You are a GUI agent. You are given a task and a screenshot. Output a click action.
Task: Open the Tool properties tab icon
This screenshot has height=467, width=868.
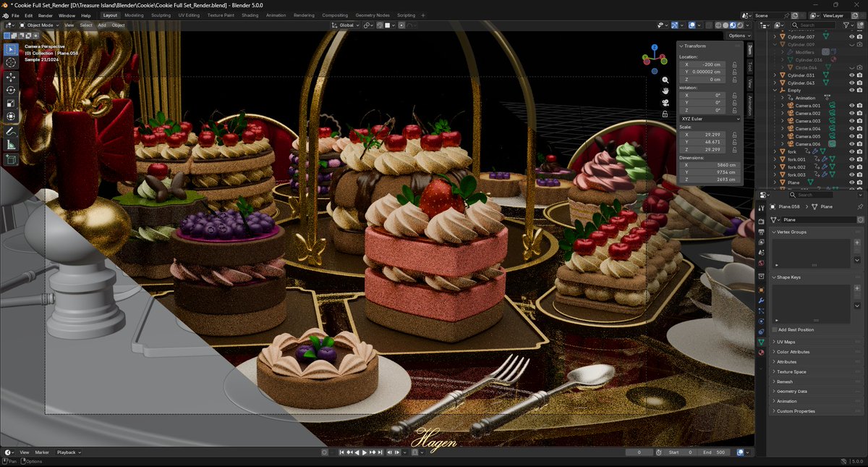pyautogui.click(x=761, y=208)
